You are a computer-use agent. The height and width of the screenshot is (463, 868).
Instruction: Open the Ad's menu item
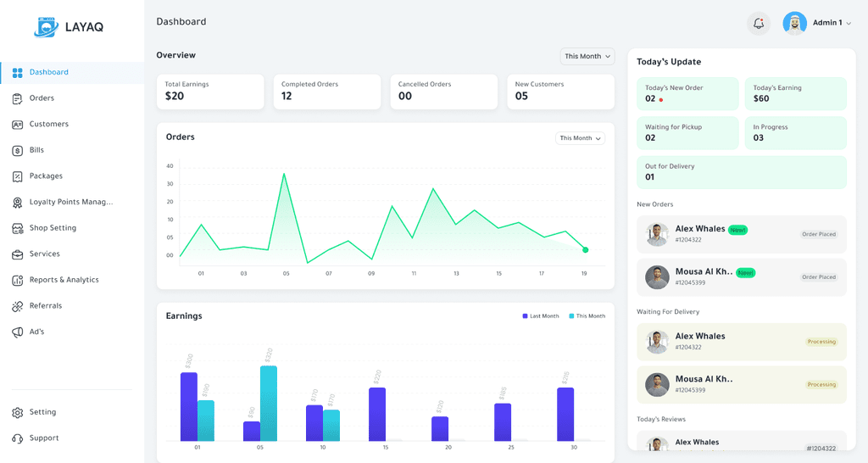[36, 332]
